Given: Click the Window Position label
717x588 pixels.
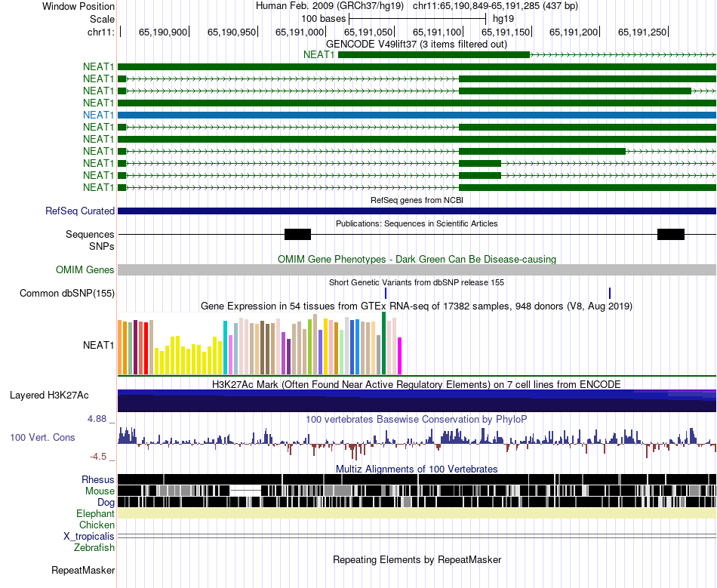Looking at the screenshot, I should tap(78, 6).
